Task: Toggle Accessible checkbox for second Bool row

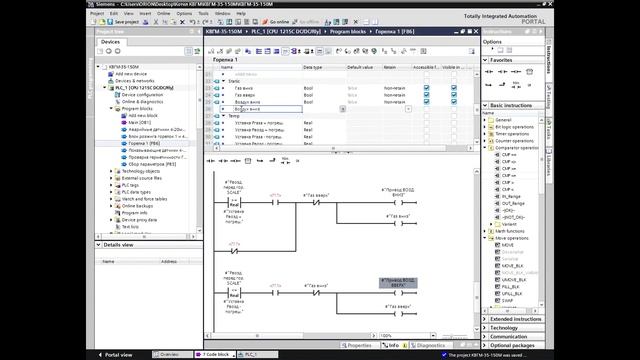Action: 427,95
